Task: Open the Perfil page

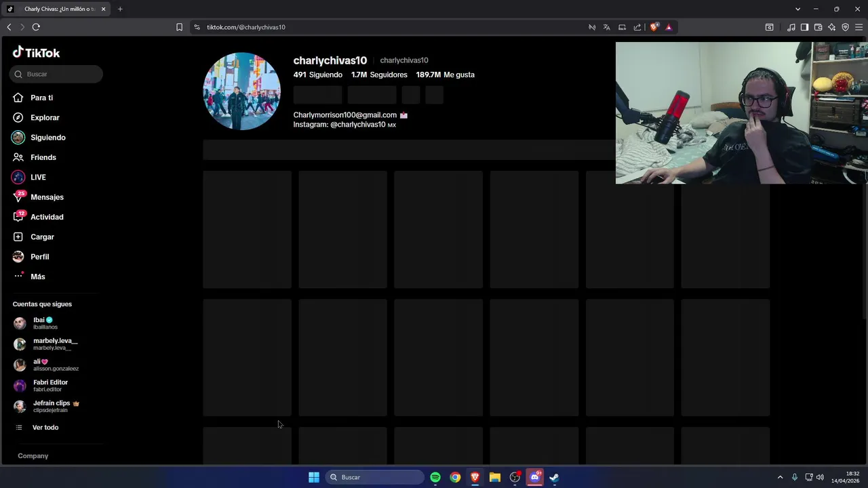Action: pyautogui.click(x=39, y=257)
